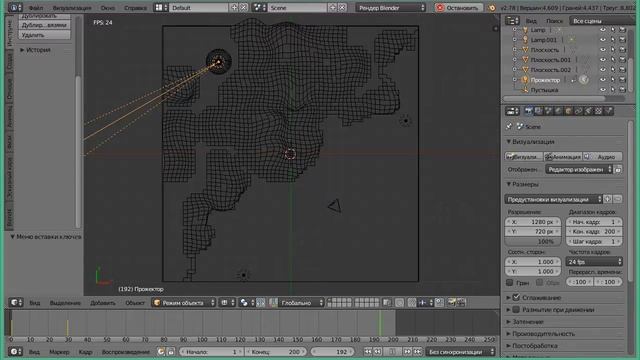Open the screen layout selector Default
Image resolution: width=640 pixels, height=360 pixels.
click(199, 8)
